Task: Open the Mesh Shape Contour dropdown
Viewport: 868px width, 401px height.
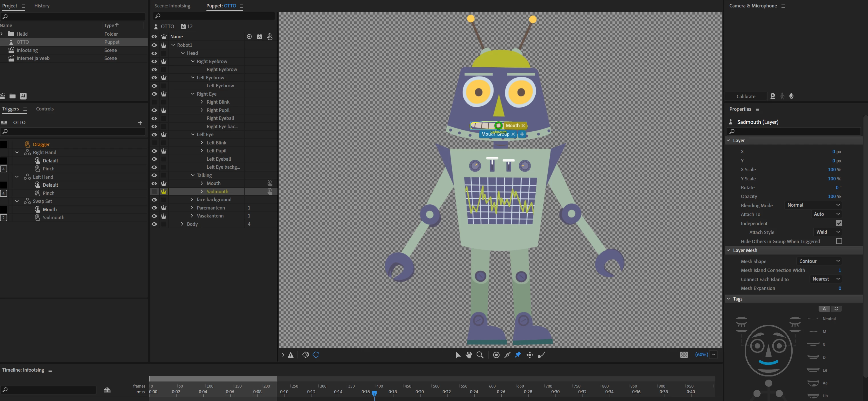Action: [x=819, y=261]
